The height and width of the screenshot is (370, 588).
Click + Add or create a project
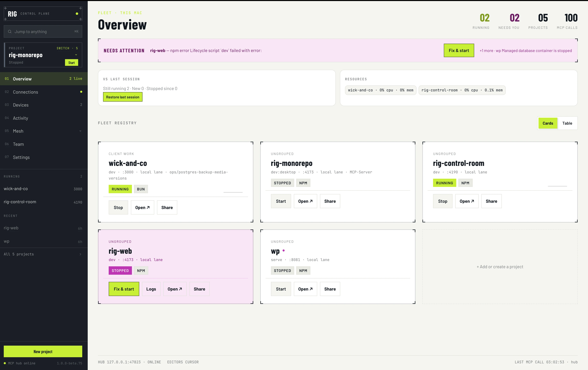pyautogui.click(x=500, y=267)
